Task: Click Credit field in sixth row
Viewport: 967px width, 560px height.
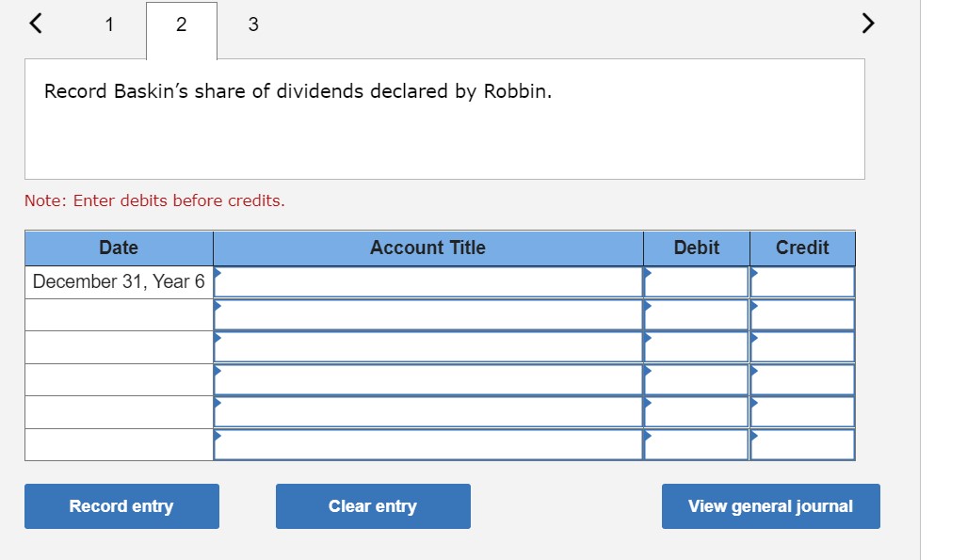Action: [x=802, y=444]
